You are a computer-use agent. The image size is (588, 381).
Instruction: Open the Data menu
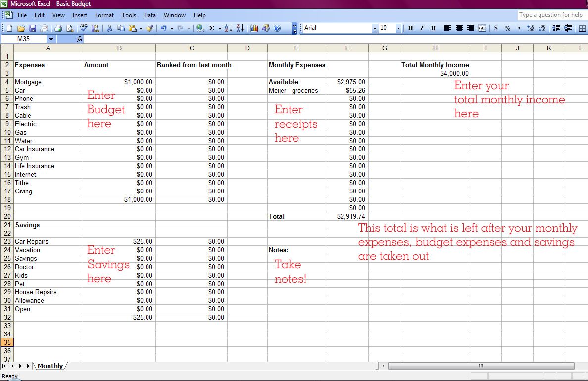pos(149,15)
